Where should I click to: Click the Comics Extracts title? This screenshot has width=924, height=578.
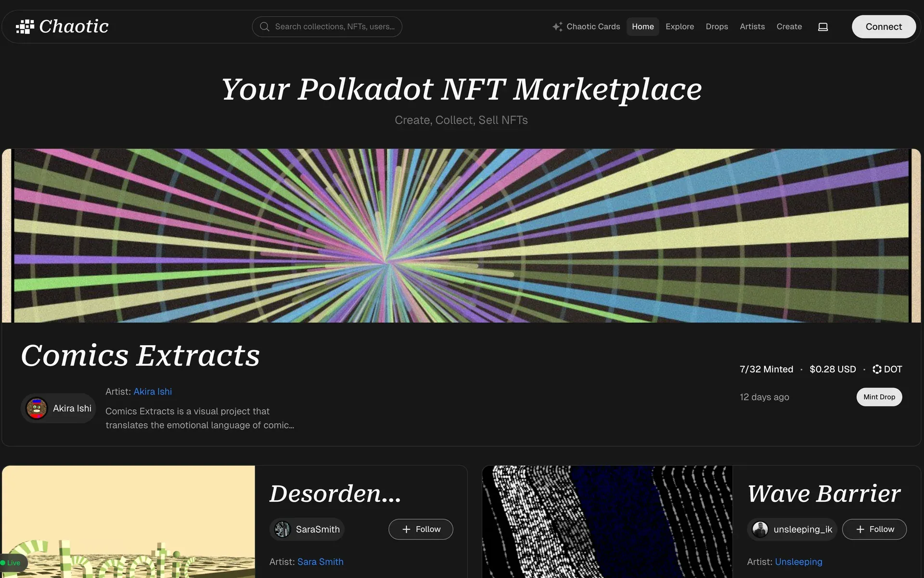[x=141, y=355]
